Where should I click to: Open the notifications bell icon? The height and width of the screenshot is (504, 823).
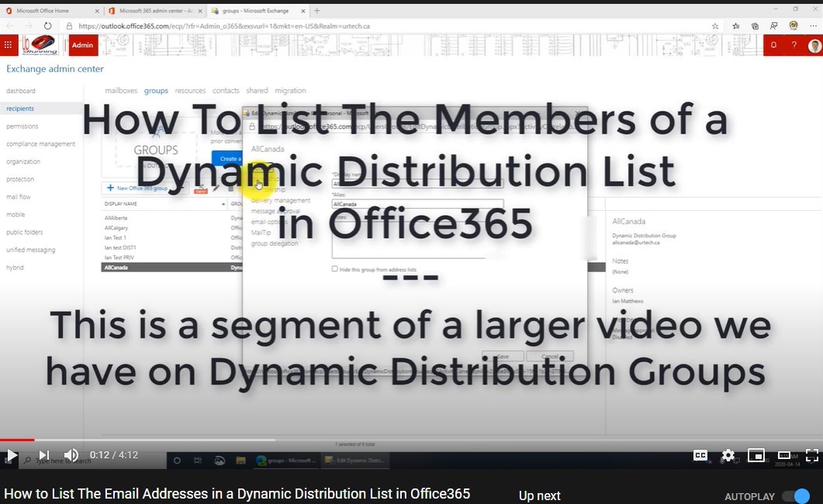(773, 45)
